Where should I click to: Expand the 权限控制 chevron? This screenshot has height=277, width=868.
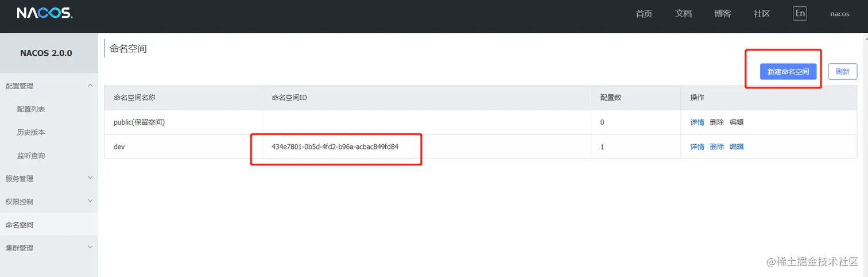pyautogui.click(x=90, y=201)
